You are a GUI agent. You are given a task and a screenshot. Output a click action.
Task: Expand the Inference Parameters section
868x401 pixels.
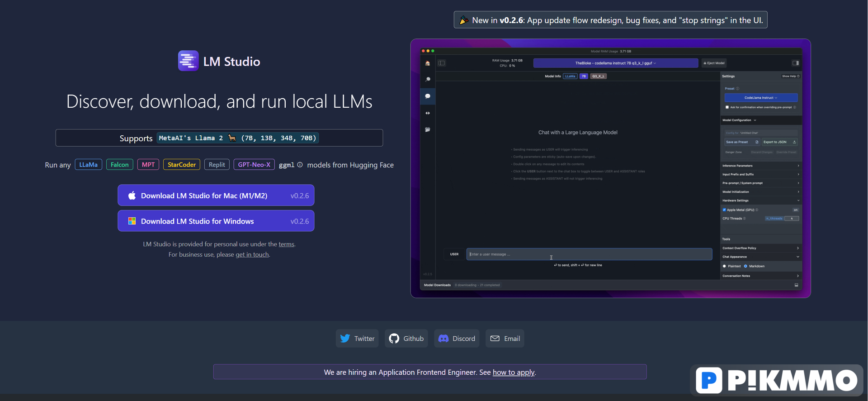(x=761, y=166)
